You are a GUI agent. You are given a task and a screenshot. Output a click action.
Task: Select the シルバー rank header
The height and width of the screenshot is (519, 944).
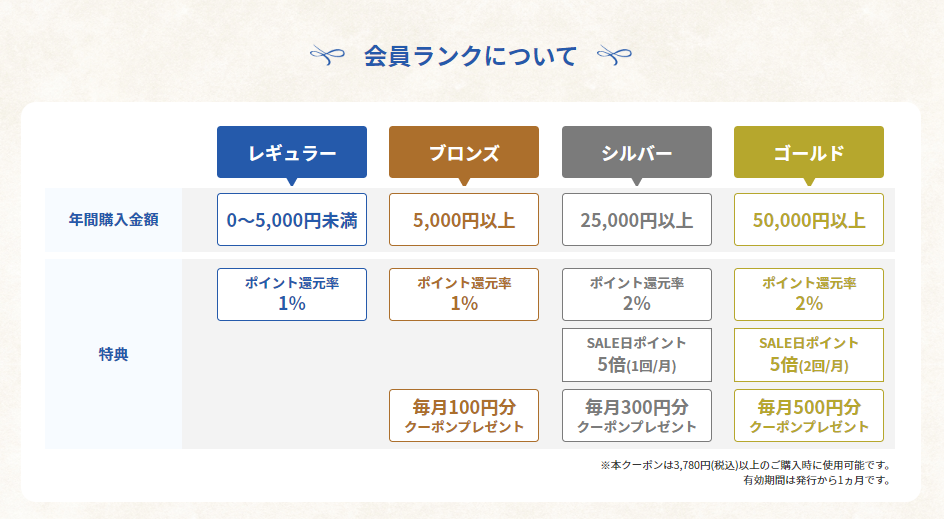pos(637,153)
